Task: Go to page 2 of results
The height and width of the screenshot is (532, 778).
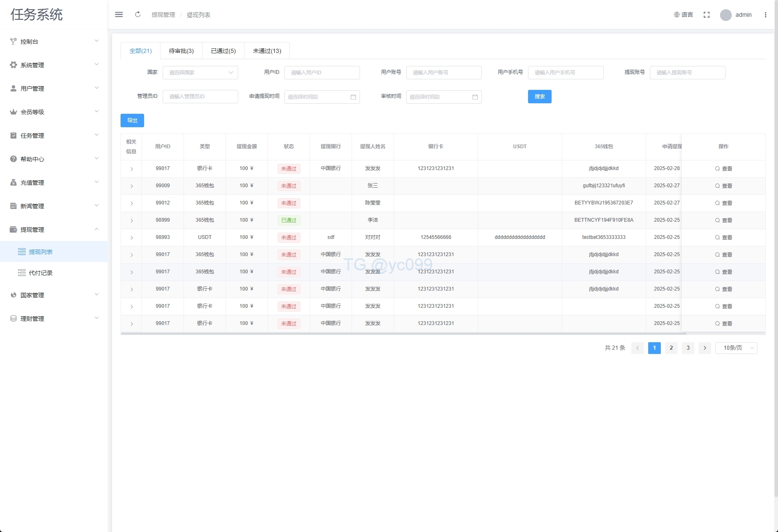Action: pyautogui.click(x=671, y=348)
